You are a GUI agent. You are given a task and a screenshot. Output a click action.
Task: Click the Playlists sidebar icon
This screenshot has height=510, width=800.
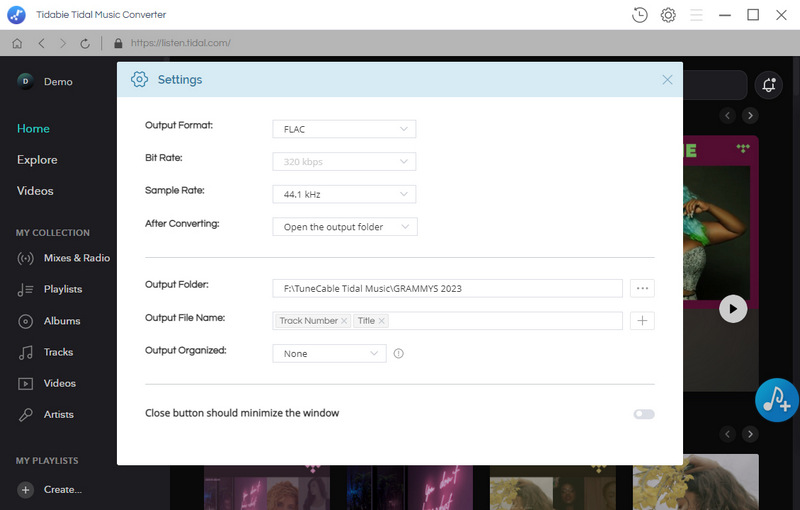point(26,290)
